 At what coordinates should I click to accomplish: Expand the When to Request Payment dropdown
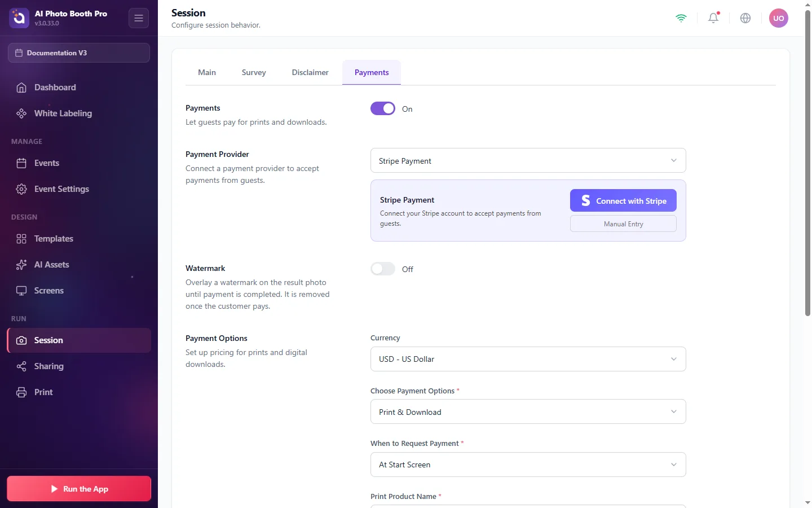528,465
